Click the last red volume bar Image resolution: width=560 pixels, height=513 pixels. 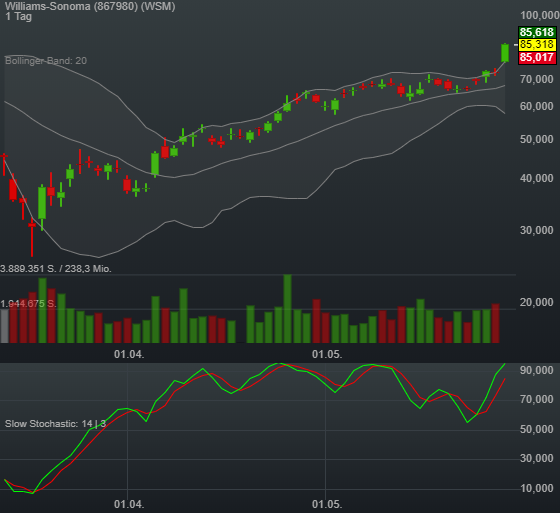[x=495, y=323]
